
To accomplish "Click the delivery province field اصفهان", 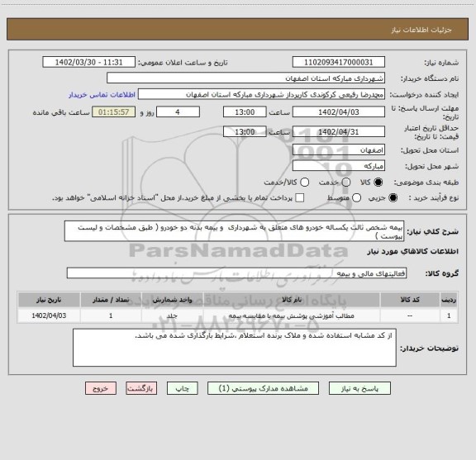I will (x=339, y=150).
